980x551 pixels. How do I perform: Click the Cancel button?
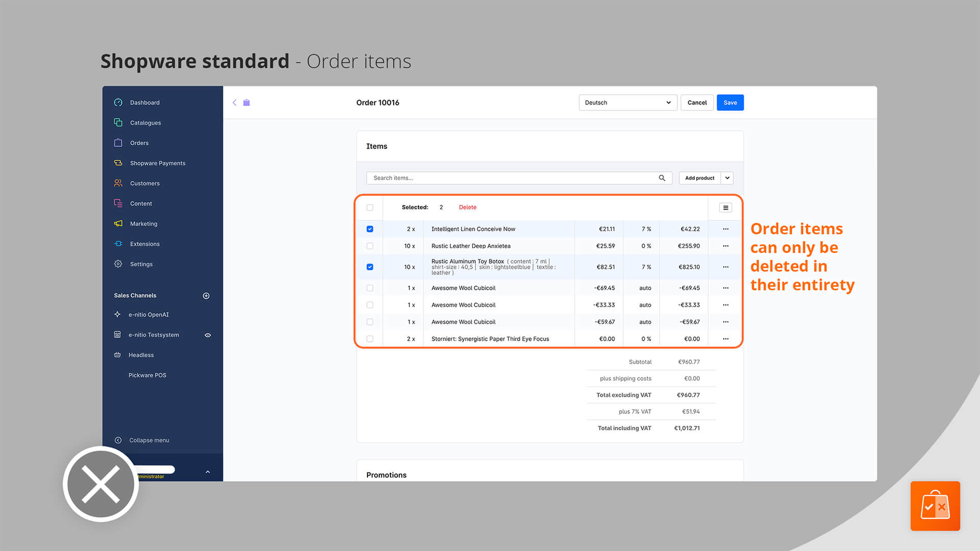click(x=697, y=103)
